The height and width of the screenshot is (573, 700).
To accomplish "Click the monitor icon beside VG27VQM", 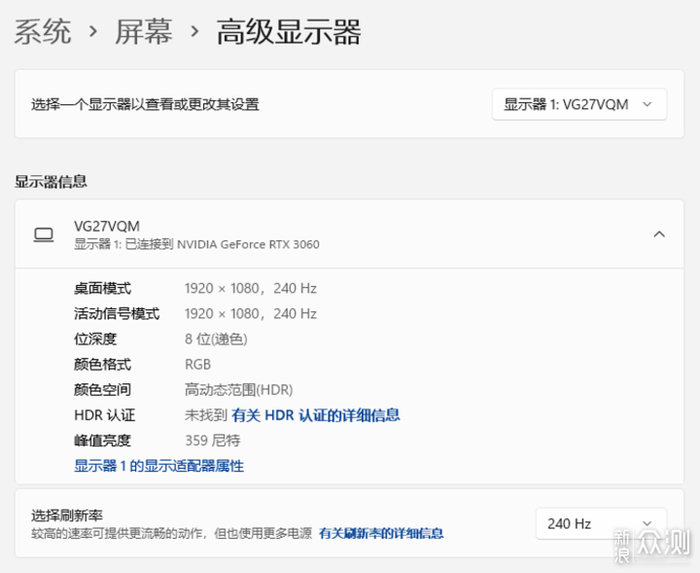I will [44, 235].
